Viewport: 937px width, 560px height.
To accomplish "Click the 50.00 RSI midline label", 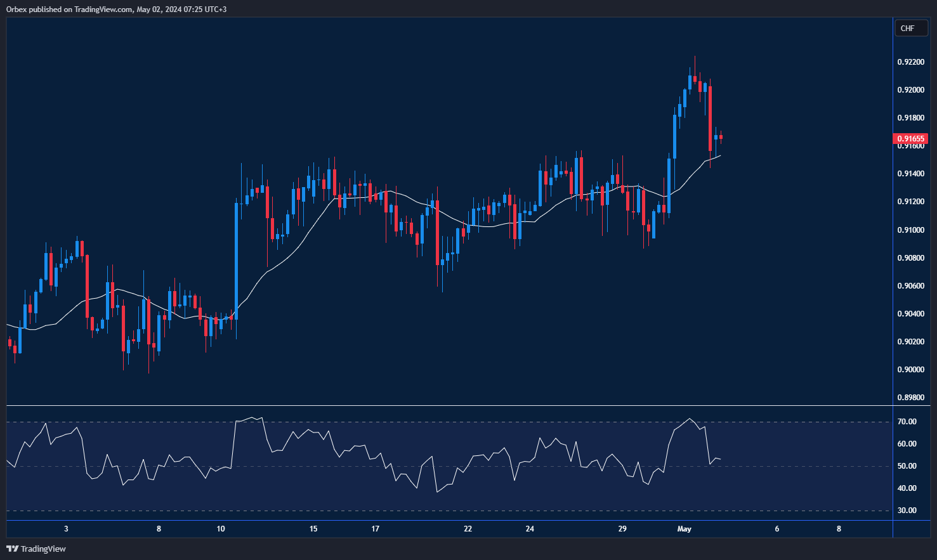I will click(x=907, y=466).
